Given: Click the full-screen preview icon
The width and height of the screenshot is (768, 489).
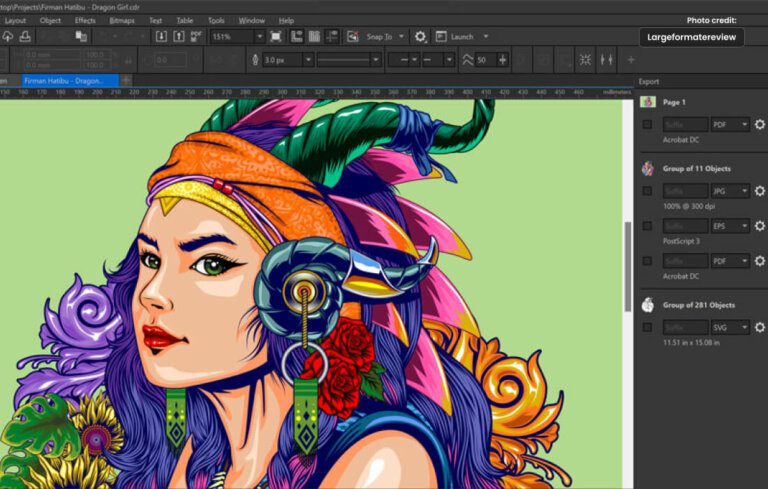Looking at the screenshot, I should [276, 36].
